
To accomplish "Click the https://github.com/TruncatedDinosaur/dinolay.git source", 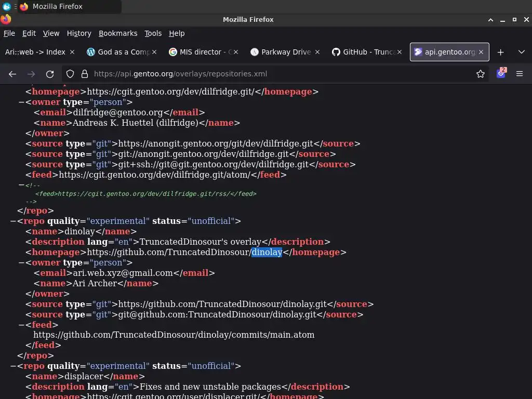I will (x=222, y=304).
